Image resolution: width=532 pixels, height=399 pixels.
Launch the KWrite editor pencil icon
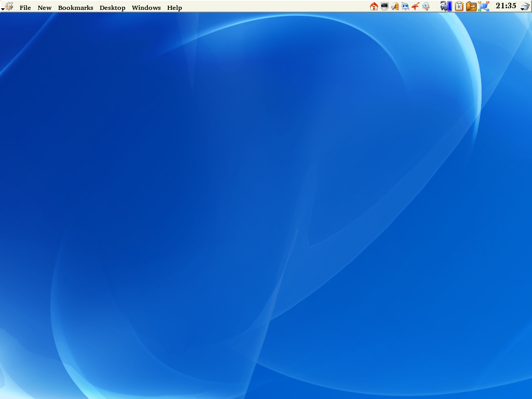tap(395, 6)
